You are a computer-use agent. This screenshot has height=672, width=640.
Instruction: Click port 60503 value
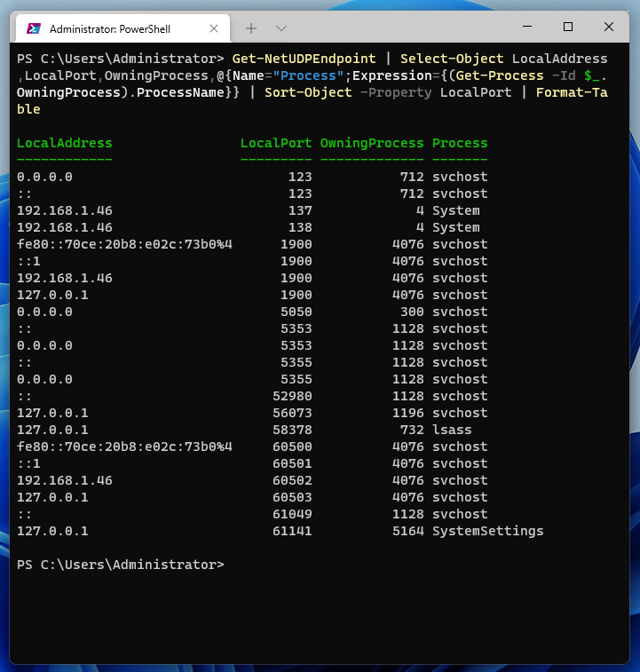point(292,497)
